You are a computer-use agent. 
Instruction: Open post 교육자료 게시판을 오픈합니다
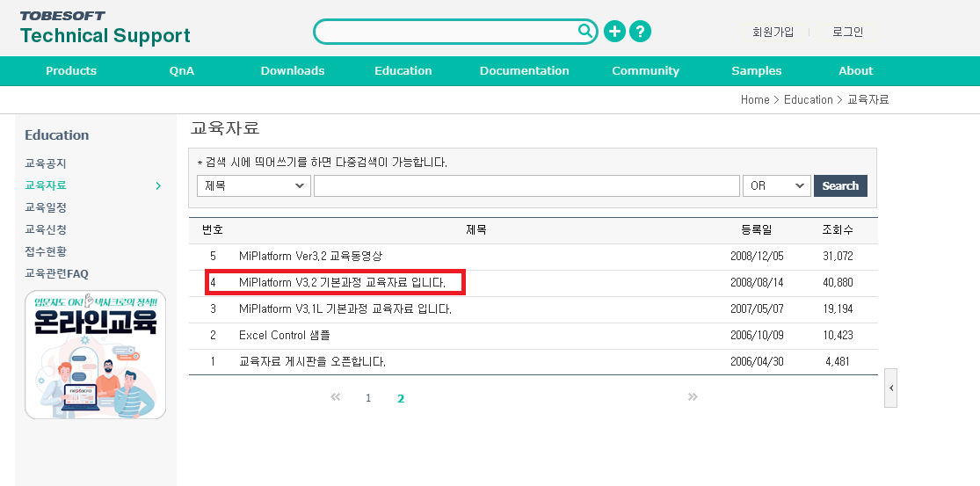click(312, 362)
